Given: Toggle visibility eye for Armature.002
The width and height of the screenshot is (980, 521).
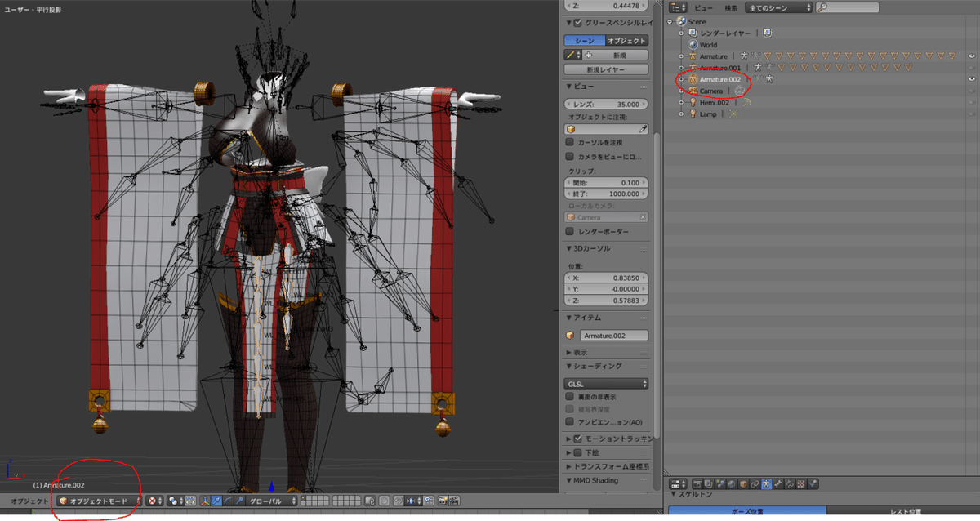Looking at the screenshot, I should 972,79.
